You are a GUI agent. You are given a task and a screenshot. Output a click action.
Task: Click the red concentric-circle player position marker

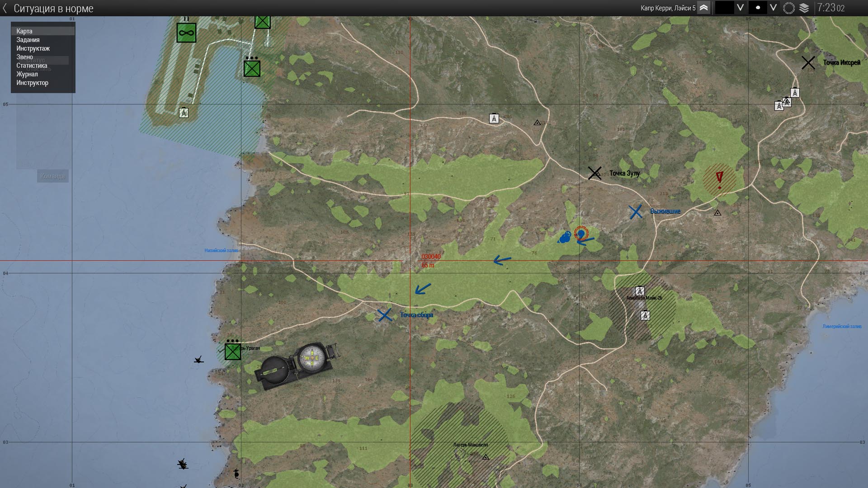coord(581,234)
